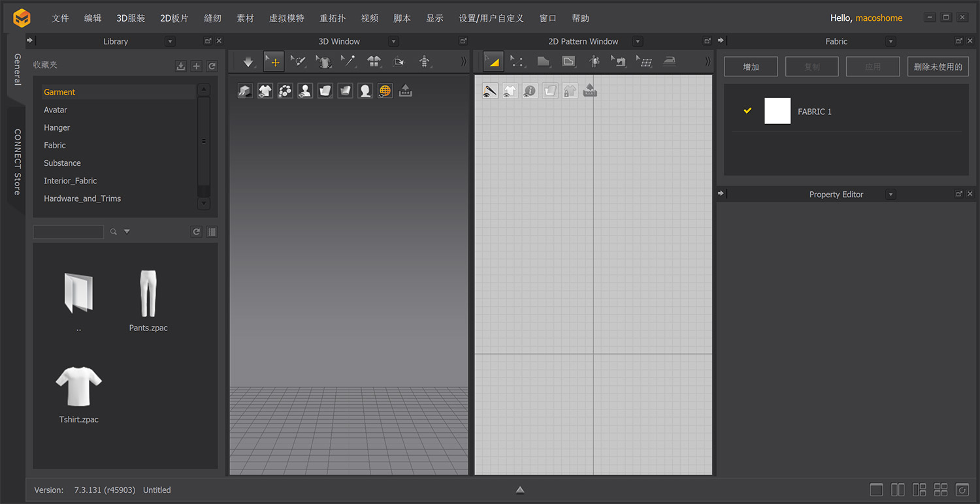Select the Fabric Fusing iron tool
This screenshot has width=980, height=504.
click(670, 61)
